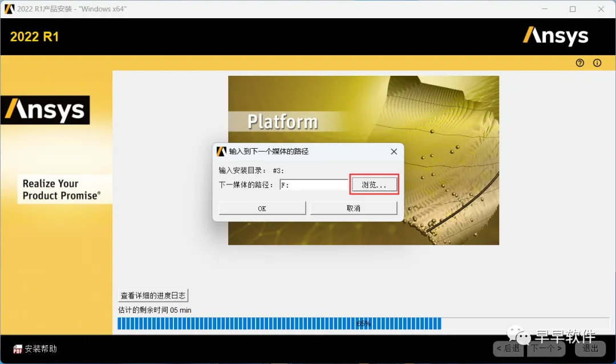Screen dimensions: 616x364
Task: Cancel the media path dialog with 取消
Action: 354,208
